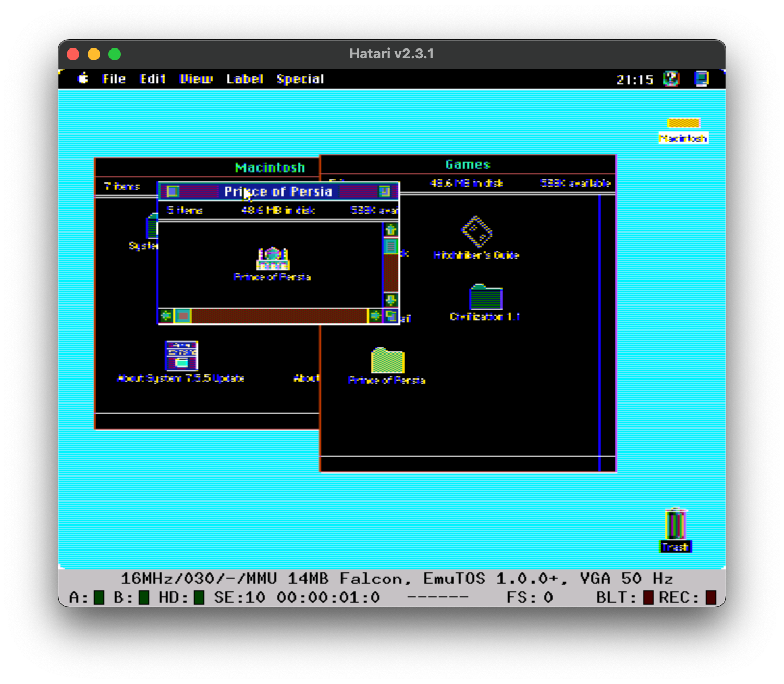Screen dimensions: 784x684
Task: Click the right scroll arrow in Prince of Persia window
Action: [x=375, y=315]
